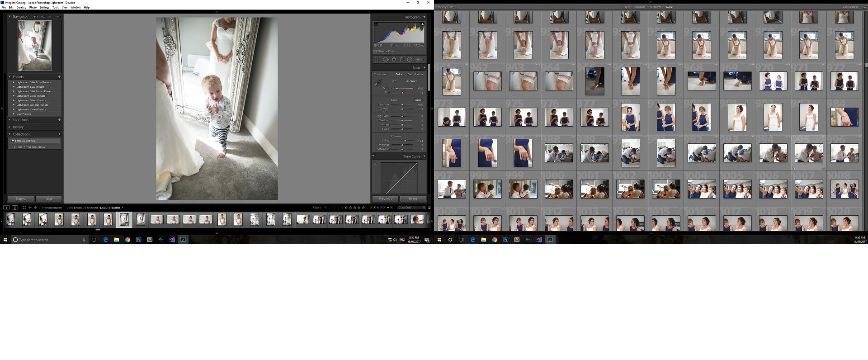Viewport: 868px width, 360px height.
Task: Expand the Snapshots panel
Action: pos(10,120)
